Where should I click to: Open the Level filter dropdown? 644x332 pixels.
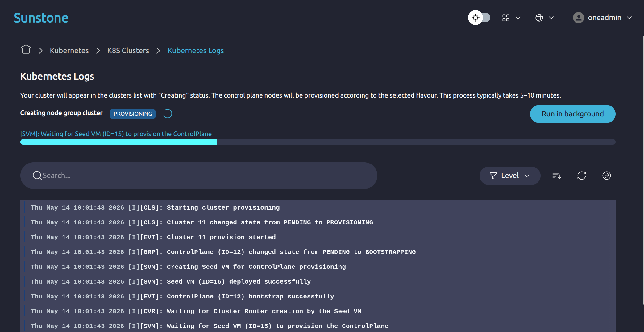click(x=510, y=176)
